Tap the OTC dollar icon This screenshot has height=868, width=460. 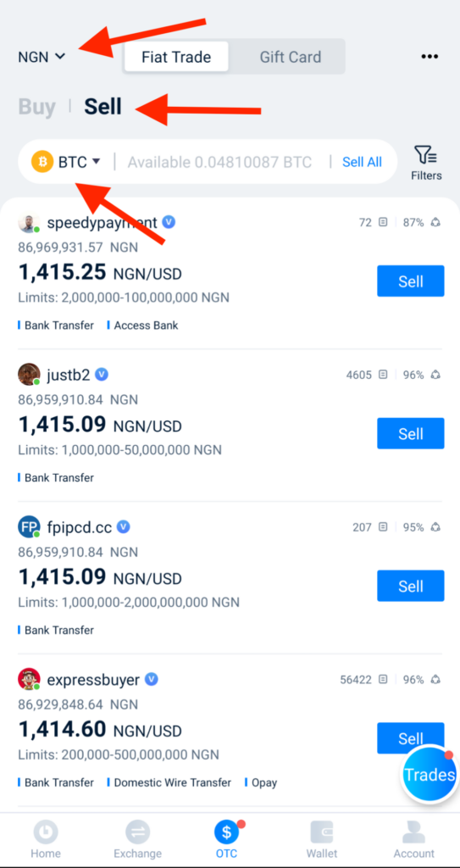point(226,832)
